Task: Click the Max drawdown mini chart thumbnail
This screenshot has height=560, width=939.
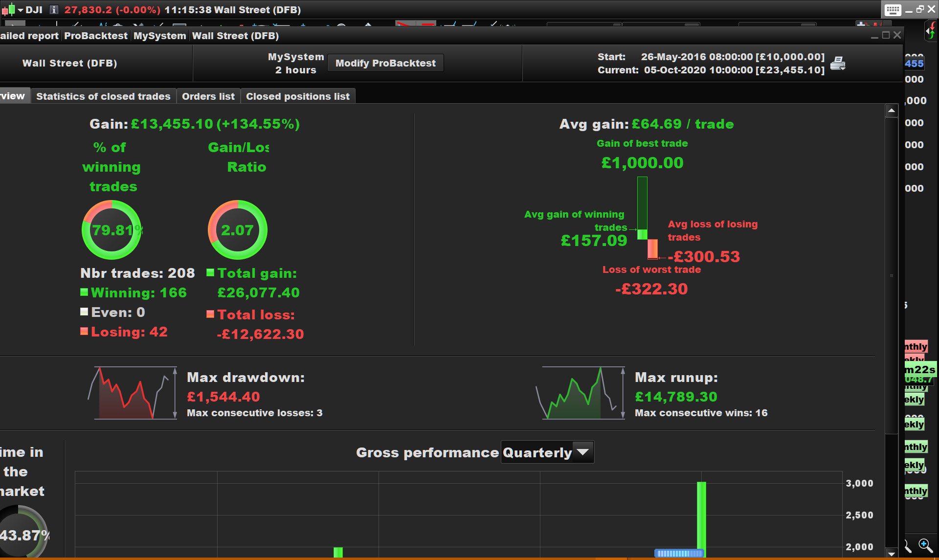Action: [x=133, y=393]
